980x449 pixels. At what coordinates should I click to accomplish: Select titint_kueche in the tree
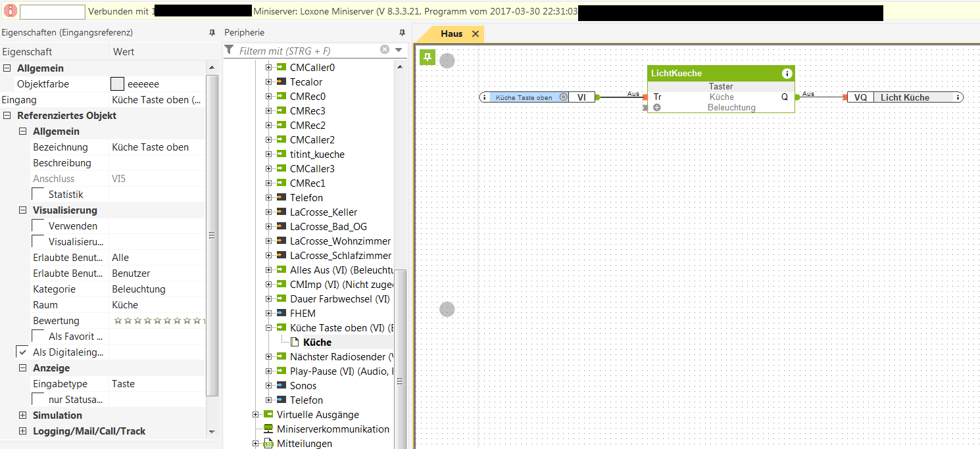point(317,154)
